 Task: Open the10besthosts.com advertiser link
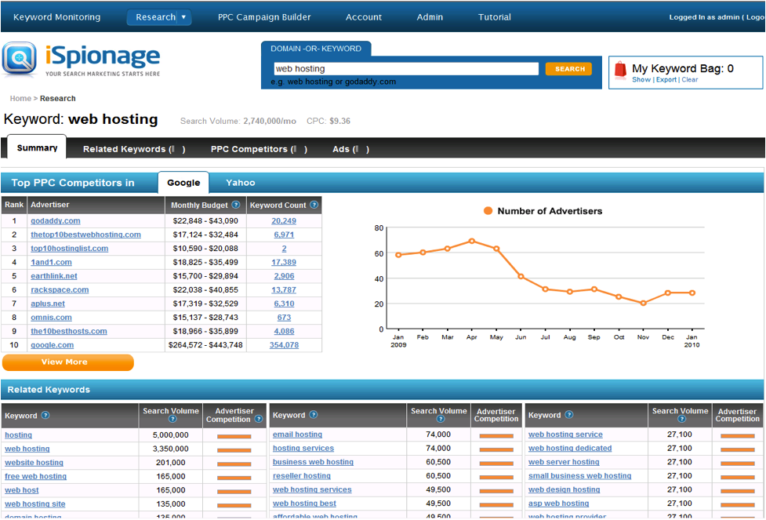point(69,331)
